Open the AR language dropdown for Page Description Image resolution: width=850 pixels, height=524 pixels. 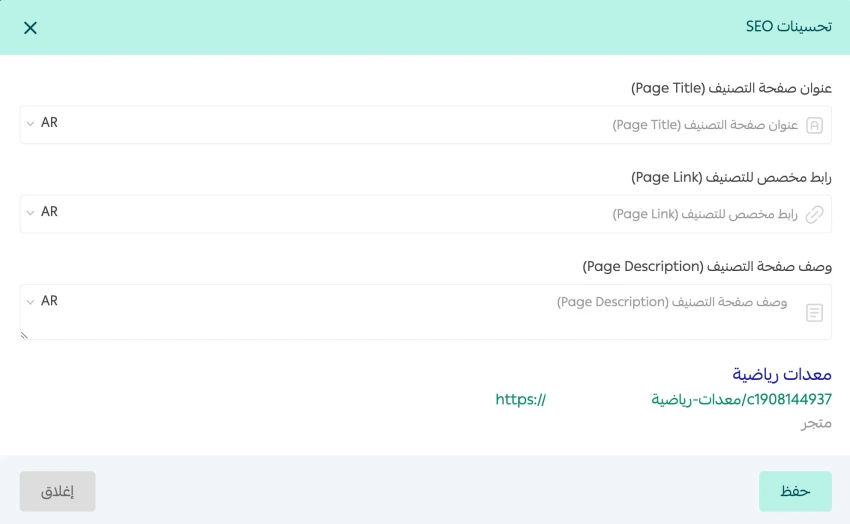[43, 301]
